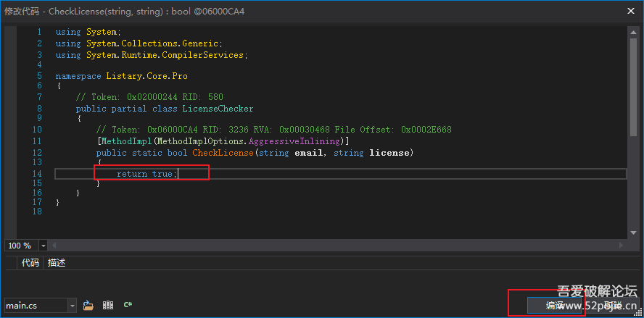Switch to the 代码 tab
The height and width of the screenshot is (318, 644).
coord(30,263)
